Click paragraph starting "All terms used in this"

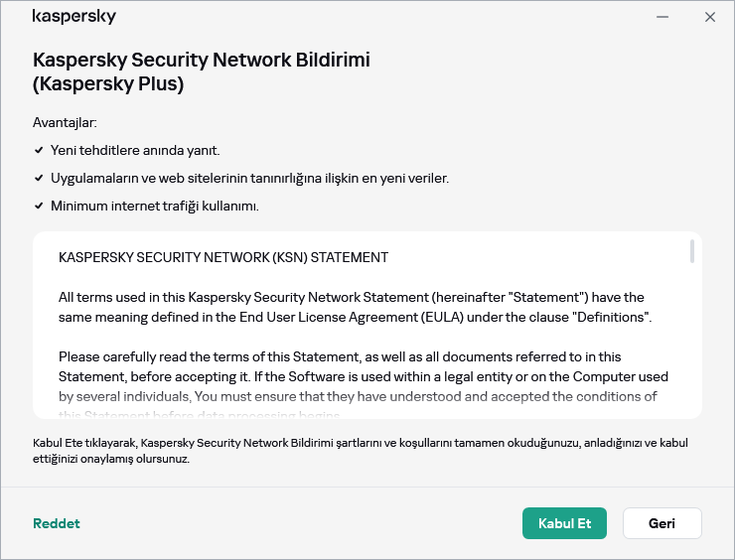pyautogui.click(x=355, y=307)
